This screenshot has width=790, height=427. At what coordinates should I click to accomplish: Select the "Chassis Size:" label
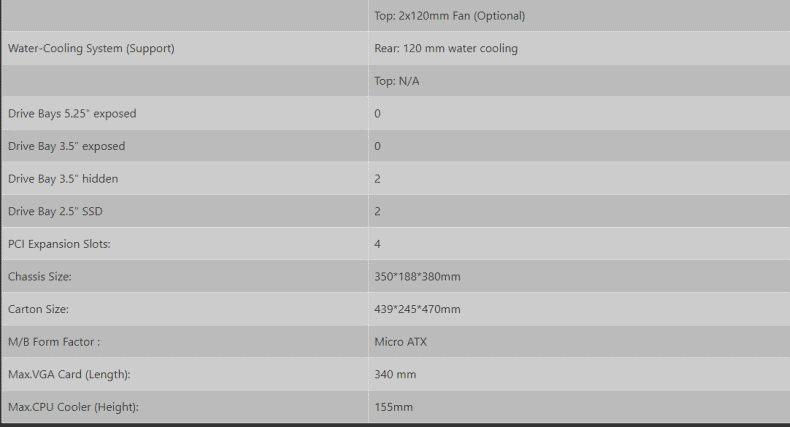coord(40,277)
